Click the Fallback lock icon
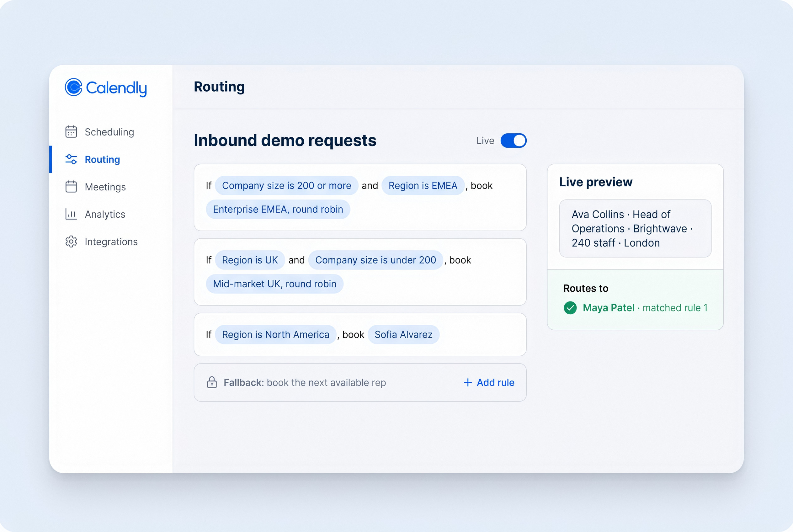 pyautogui.click(x=212, y=382)
